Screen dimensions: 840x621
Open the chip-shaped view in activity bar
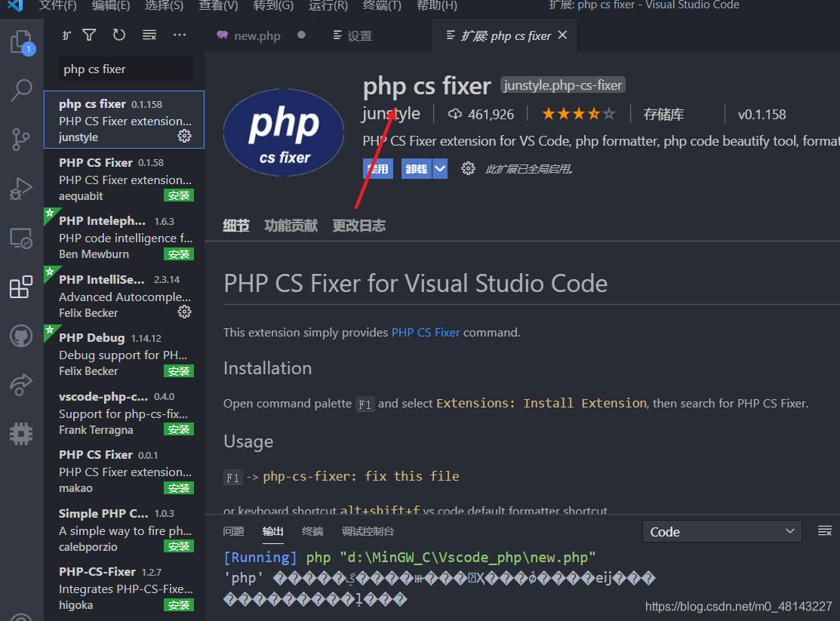coord(21,433)
